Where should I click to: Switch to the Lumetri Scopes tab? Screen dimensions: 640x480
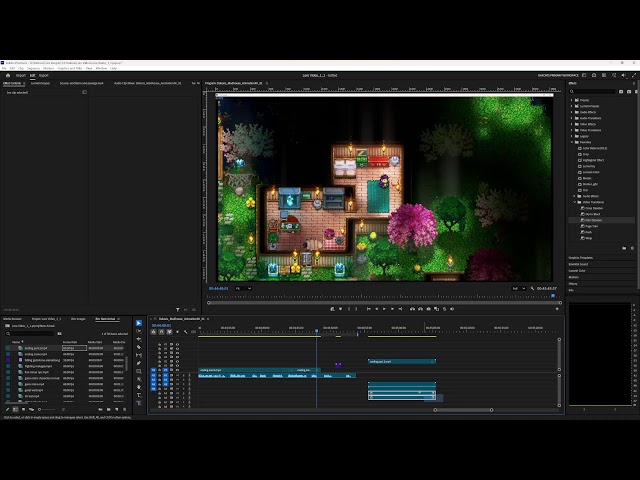(x=40, y=83)
